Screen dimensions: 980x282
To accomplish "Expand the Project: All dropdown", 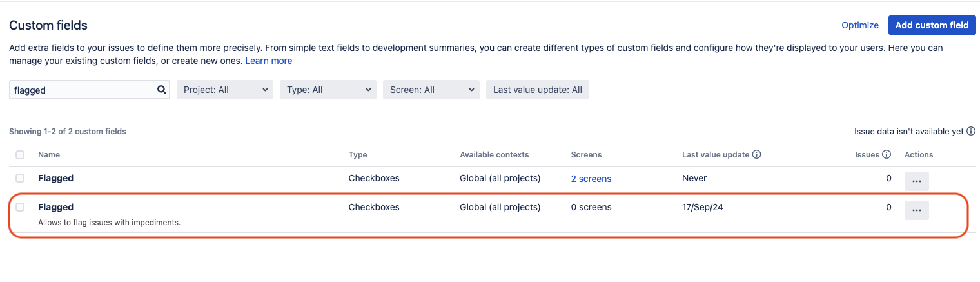I will click(x=225, y=90).
